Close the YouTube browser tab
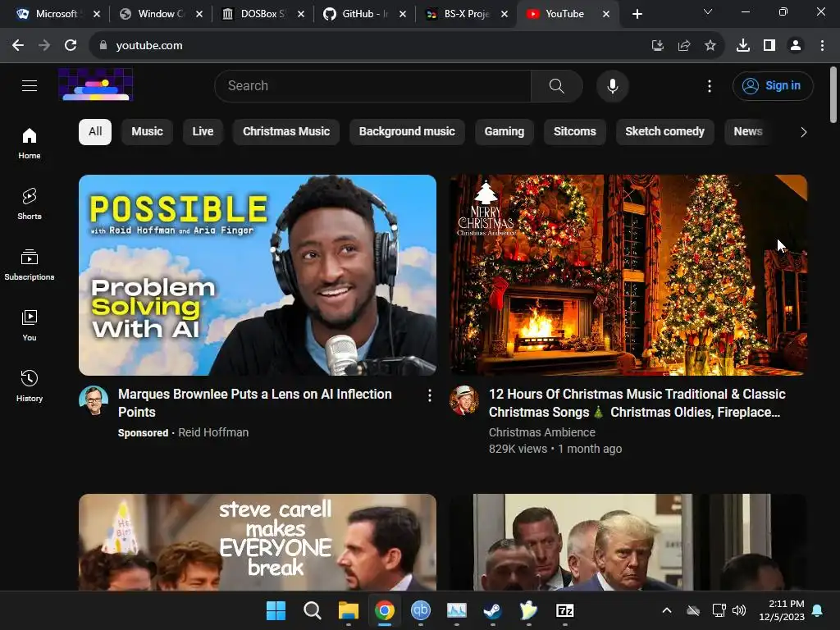840x630 pixels. (606, 14)
